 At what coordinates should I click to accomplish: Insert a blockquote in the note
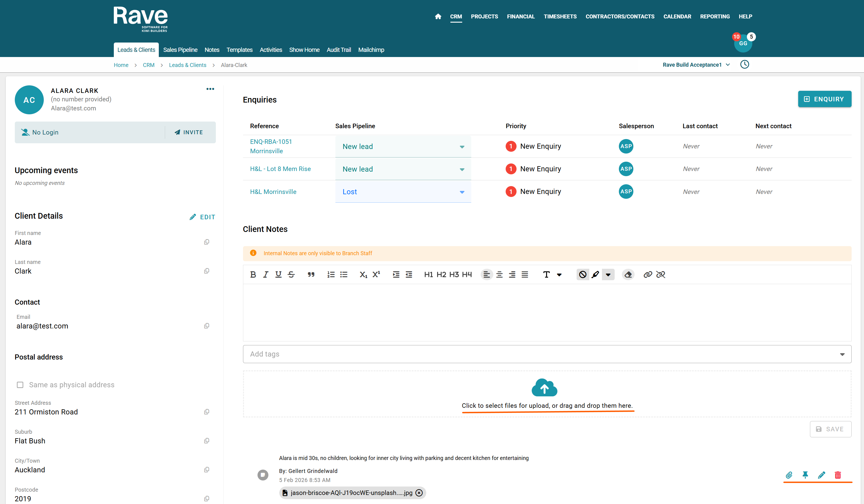click(x=311, y=274)
